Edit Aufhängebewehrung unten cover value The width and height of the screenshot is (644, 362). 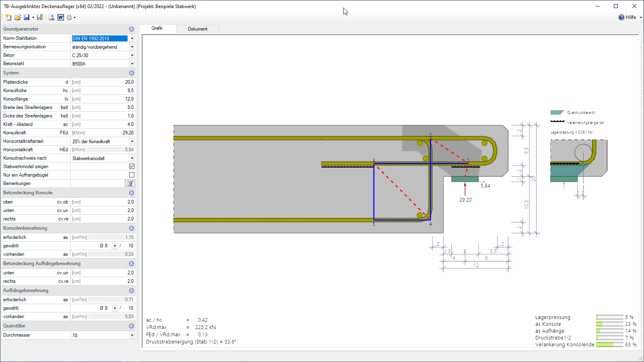[111, 273]
